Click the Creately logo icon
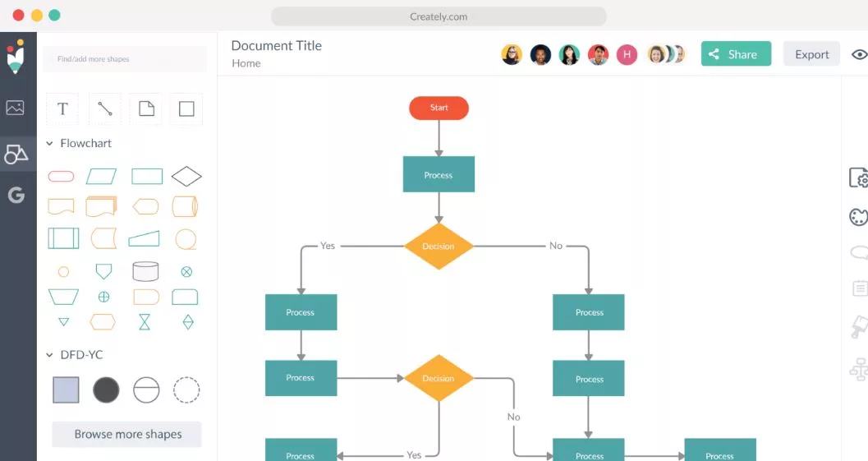868x461 pixels. (x=16, y=57)
